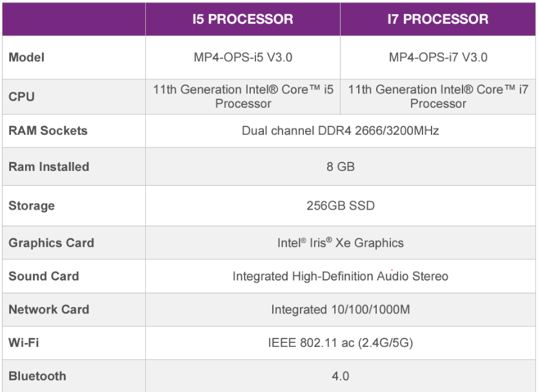The width and height of the screenshot is (538, 392).
Task: Select the Sound Card row label
Action: pyautogui.click(x=44, y=276)
